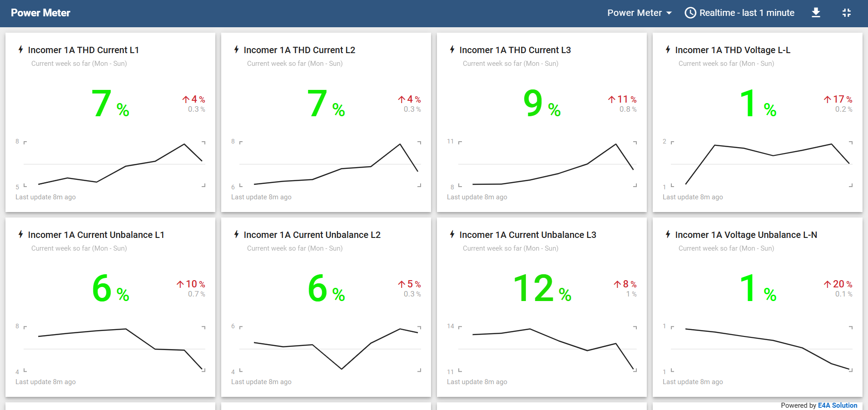Open Realtime - last 1 minute selector

pyautogui.click(x=746, y=13)
